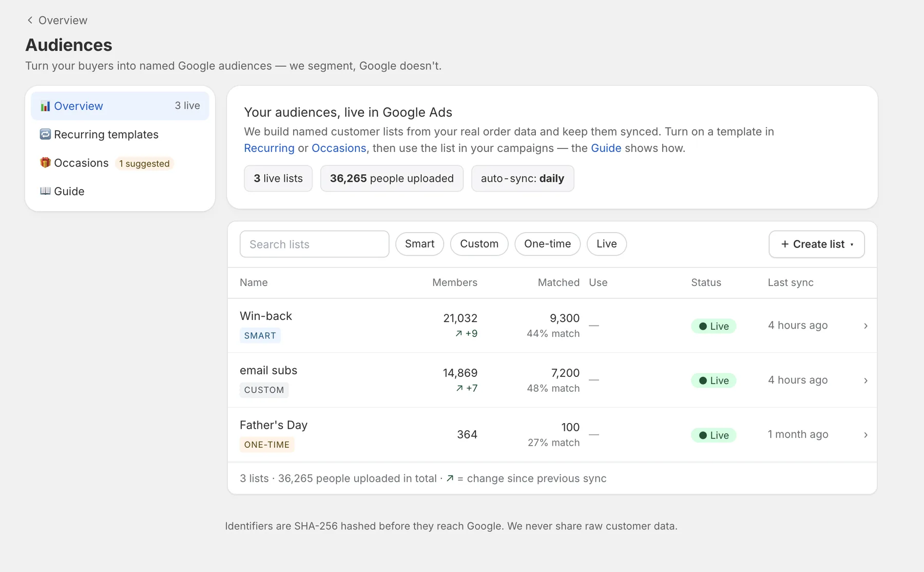
Task: Follow the Occasions link in the description
Action: tap(339, 148)
